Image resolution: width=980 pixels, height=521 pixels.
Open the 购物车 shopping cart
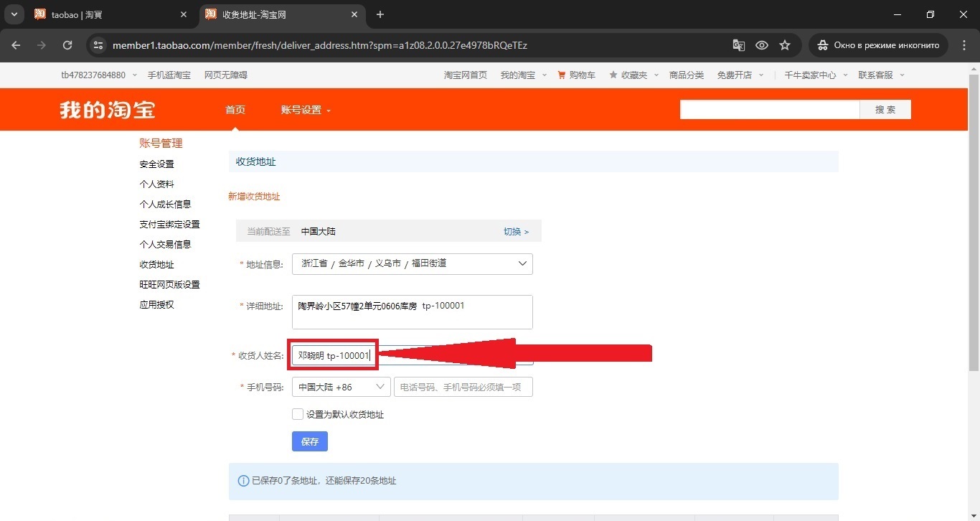tap(576, 75)
